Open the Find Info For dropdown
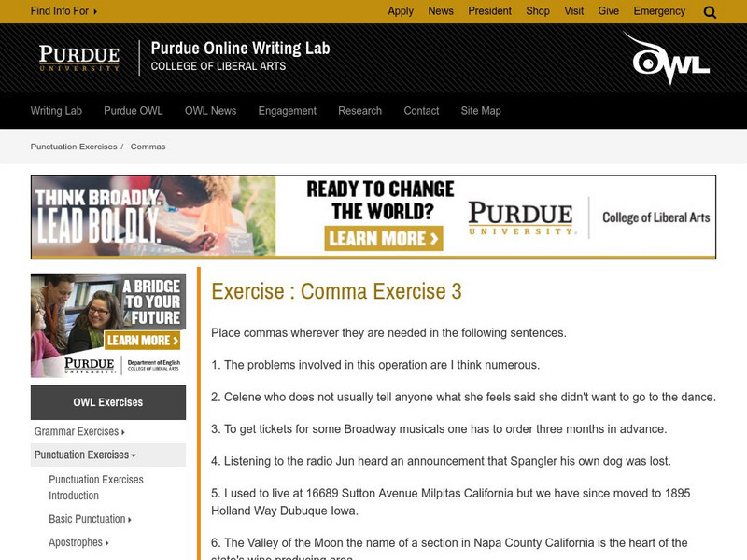The image size is (747, 560). point(62,11)
